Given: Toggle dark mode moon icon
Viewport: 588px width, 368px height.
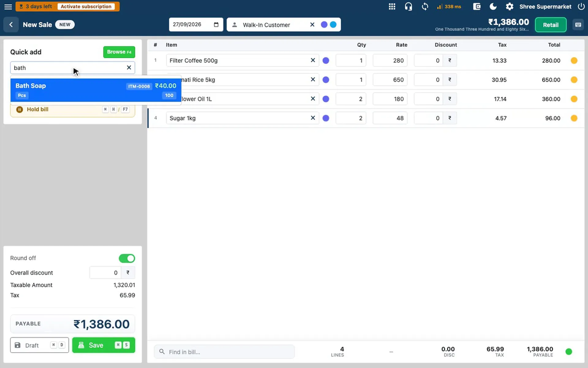Looking at the screenshot, I should pos(493,6).
